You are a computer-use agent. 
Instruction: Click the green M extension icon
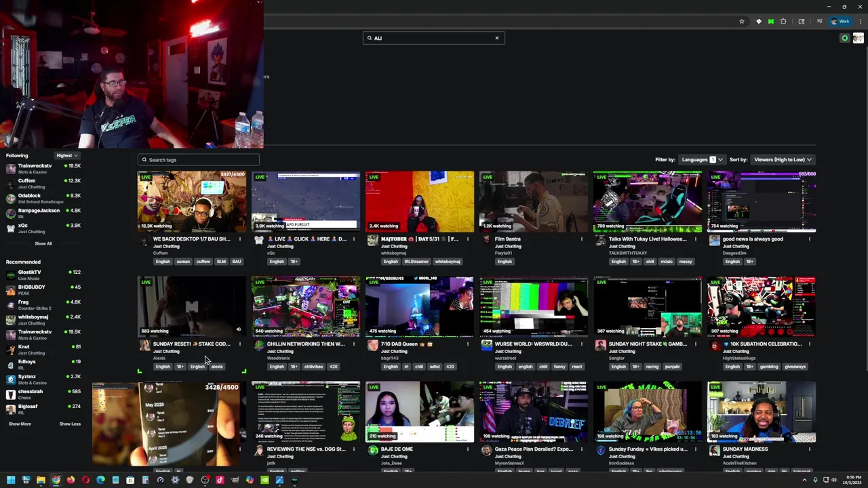771,22
